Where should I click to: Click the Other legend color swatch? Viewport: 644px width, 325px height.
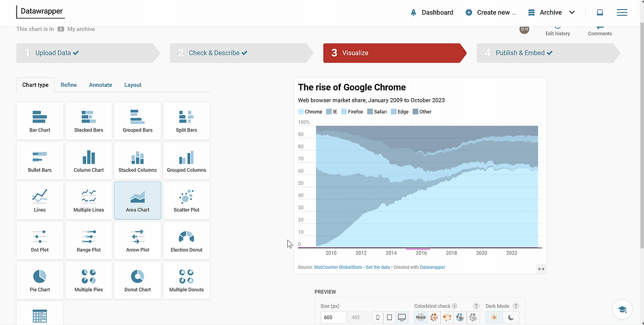click(415, 112)
